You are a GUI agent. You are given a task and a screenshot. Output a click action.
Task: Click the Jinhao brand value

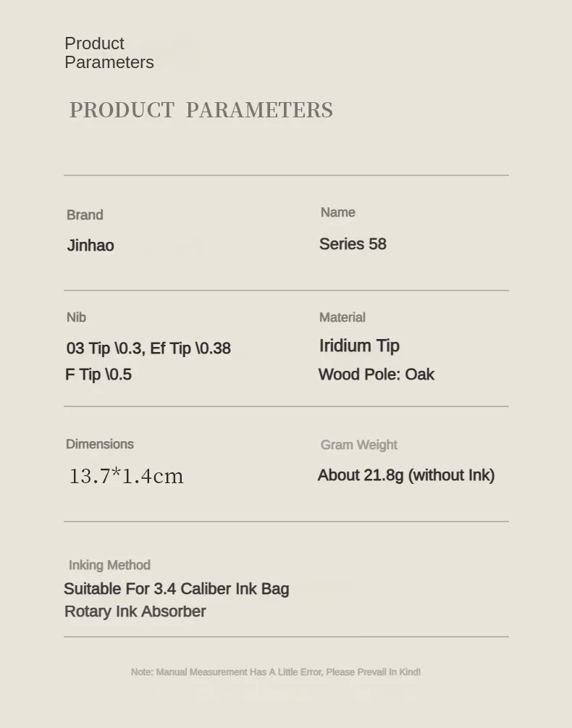click(x=91, y=245)
